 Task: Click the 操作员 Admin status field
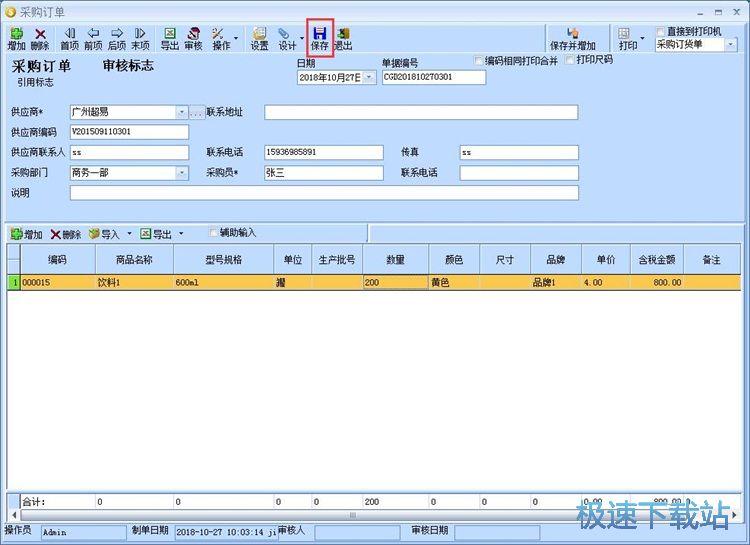coord(83,532)
